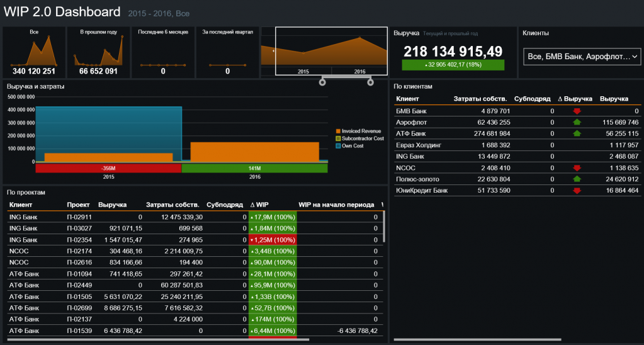Click the green up arrow for Полюс-золото
The width and height of the screenshot is (644, 345).
click(577, 179)
